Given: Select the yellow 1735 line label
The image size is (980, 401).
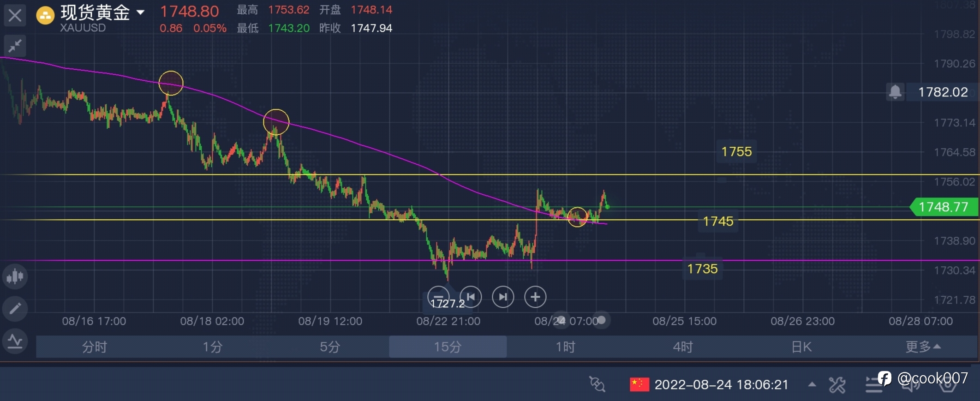Looking at the screenshot, I should 702,269.
